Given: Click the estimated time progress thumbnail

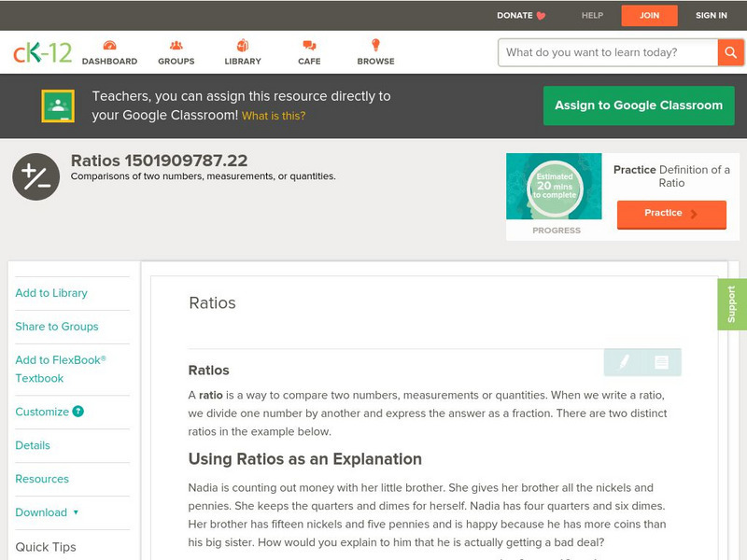Looking at the screenshot, I should pyautogui.click(x=554, y=188).
